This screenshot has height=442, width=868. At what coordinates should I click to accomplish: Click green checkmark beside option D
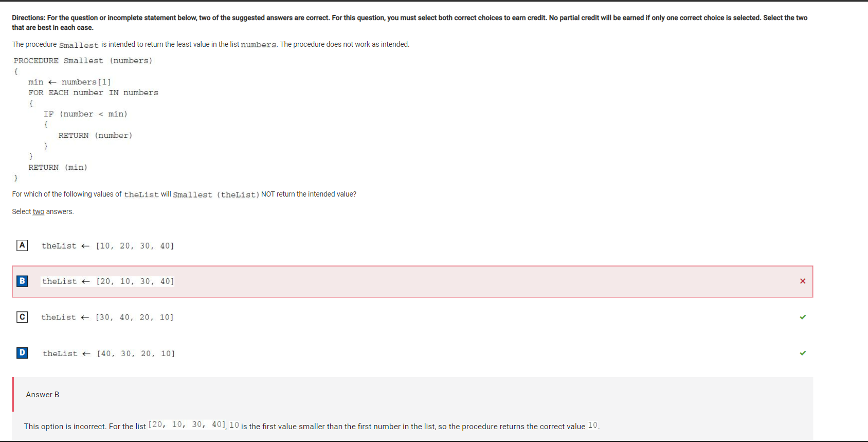coord(803,353)
